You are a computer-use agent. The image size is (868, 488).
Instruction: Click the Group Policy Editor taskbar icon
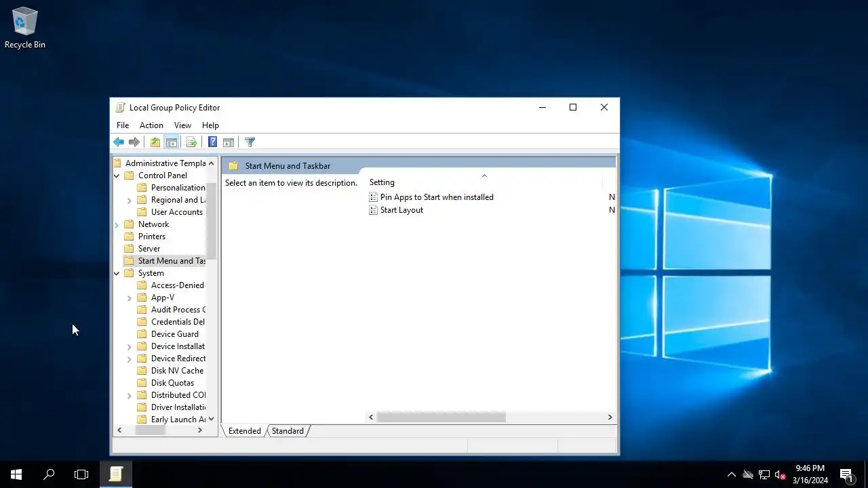point(116,474)
